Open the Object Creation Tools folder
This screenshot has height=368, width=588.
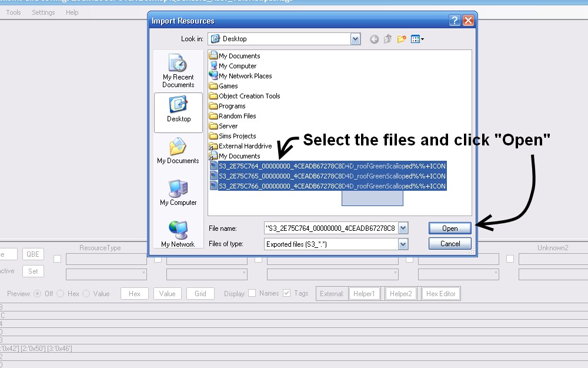[x=249, y=96]
